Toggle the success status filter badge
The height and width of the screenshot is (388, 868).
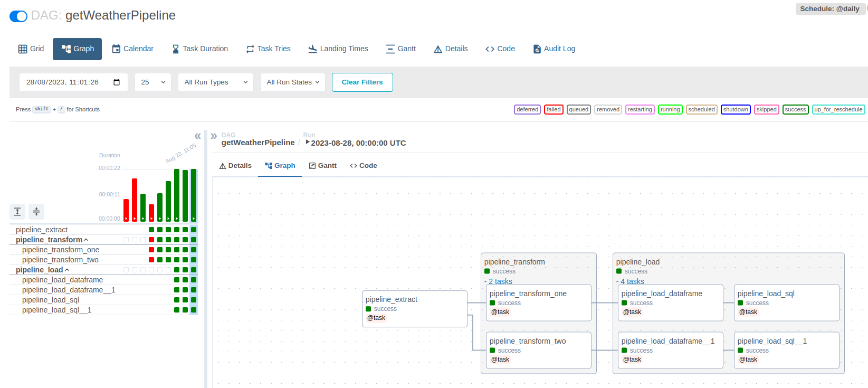click(795, 110)
